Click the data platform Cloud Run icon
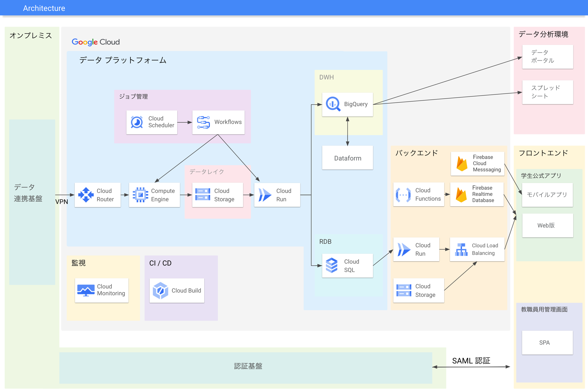This screenshot has width=588, height=392. pos(265,195)
